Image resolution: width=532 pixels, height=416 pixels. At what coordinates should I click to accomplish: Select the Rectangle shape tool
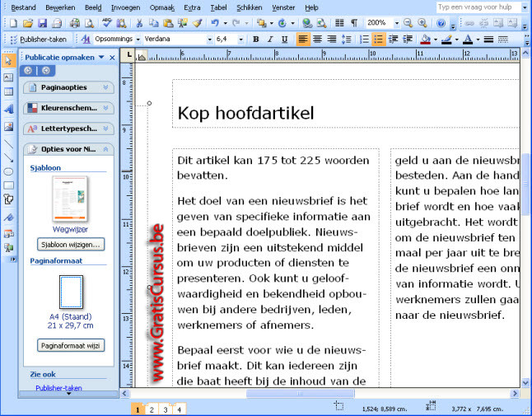[8, 185]
